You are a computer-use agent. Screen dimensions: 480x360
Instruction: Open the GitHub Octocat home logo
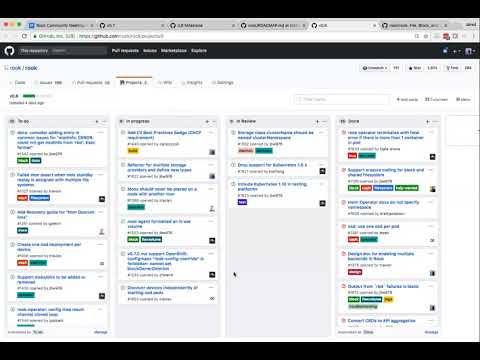9,51
